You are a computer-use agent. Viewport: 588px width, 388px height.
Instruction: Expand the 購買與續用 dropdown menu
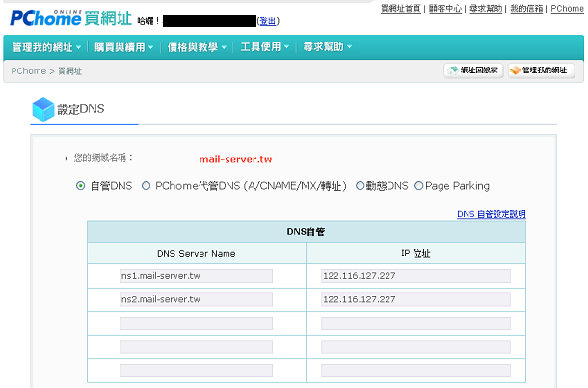click(x=123, y=47)
